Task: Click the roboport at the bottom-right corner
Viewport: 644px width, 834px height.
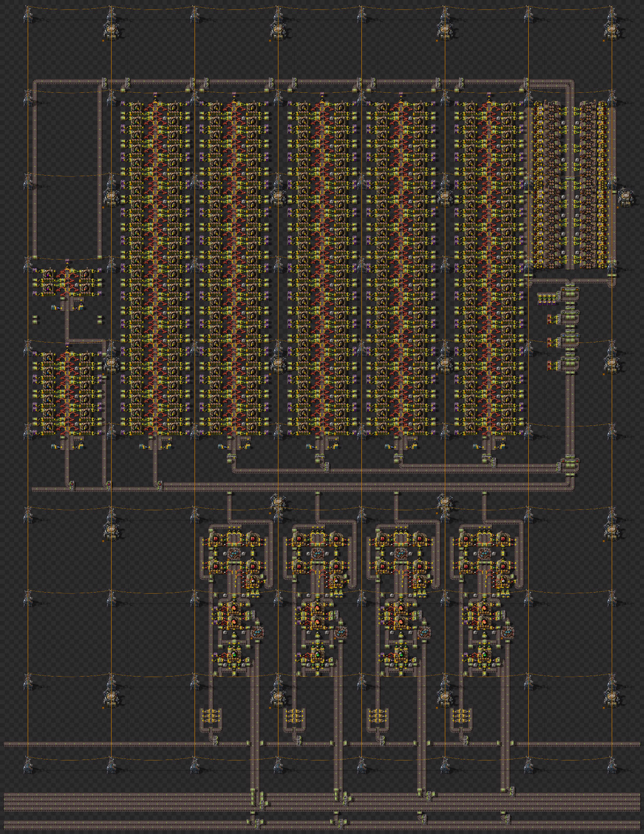Action: coord(612,696)
